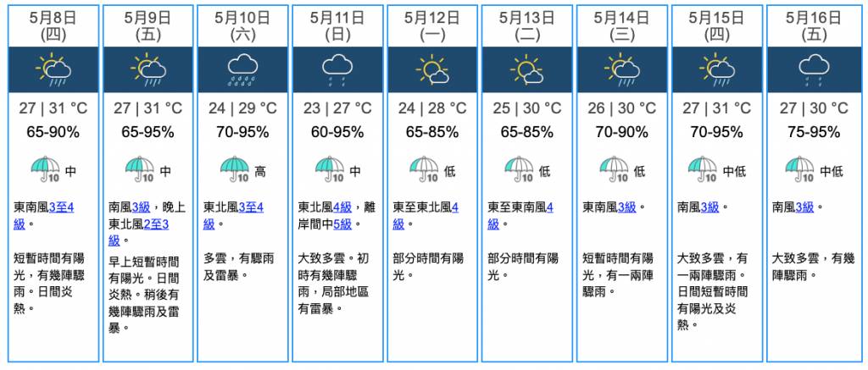Click the May 15 umbrella icon marked 中低
Image resolution: width=868 pixels, height=370 pixels.
pyautogui.click(x=703, y=168)
